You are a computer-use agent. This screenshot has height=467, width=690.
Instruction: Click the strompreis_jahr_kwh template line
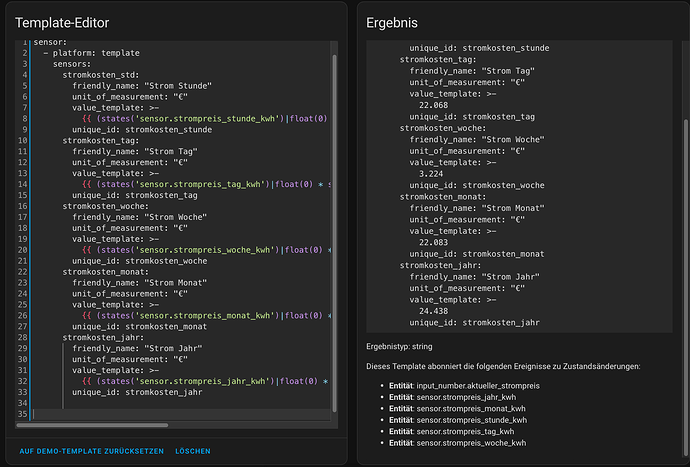[205, 381]
